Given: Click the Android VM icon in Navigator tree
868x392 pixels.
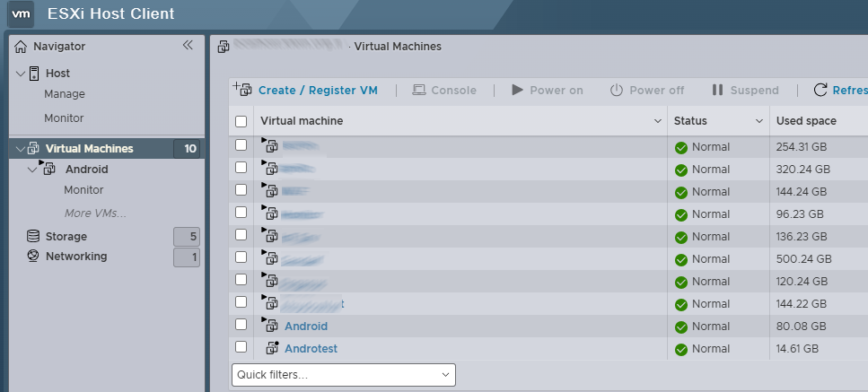Looking at the screenshot, I should pos(47,168).
